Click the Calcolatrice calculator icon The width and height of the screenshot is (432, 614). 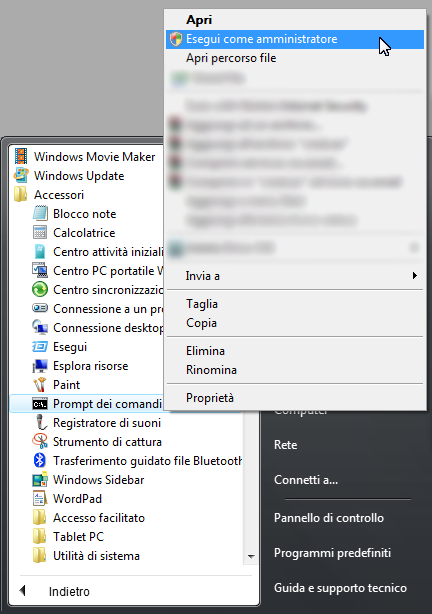[x=40, y=232]
